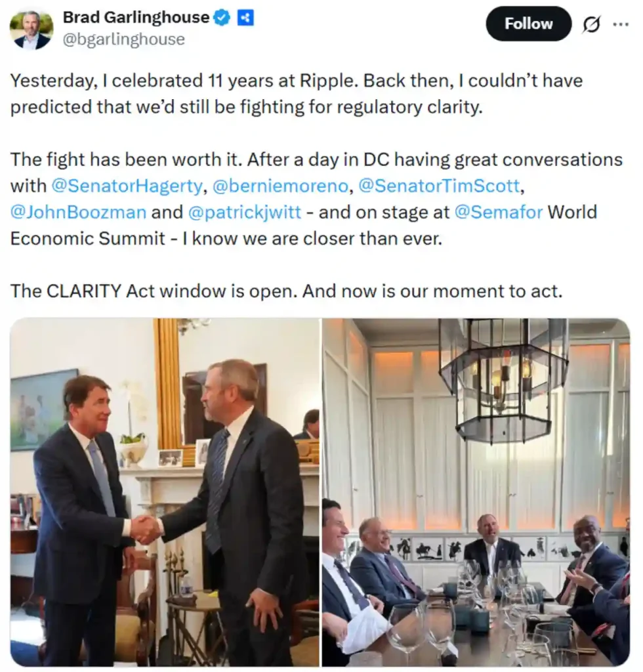Click the @bgarlinghouse handle
Viewport: 643px width, 672px height.
tap(124, 40)
